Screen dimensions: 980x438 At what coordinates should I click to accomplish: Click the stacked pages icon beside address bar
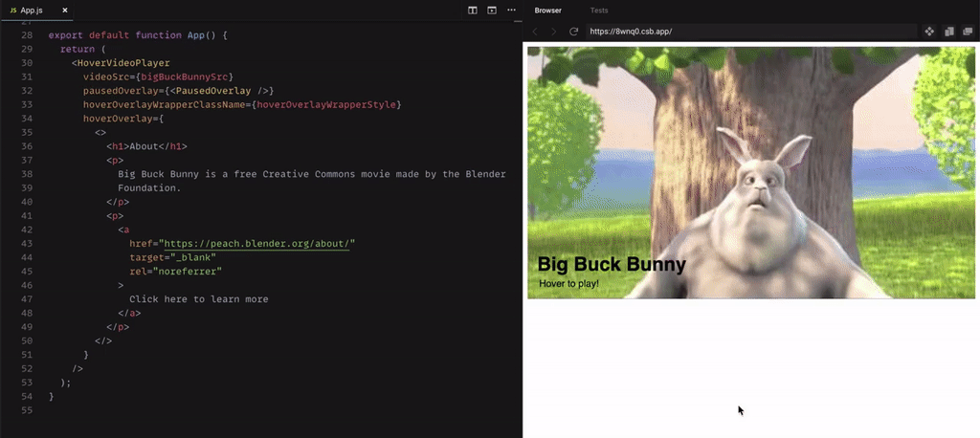coord(949,32)
